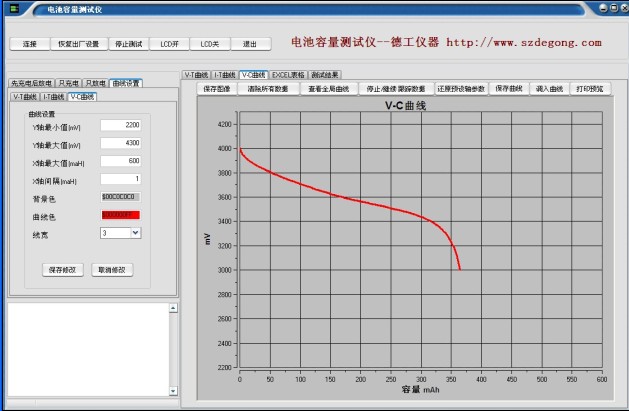This screenshot has height=411, width=629.
Task: Click the X轴最大值 input field
Action: pos(120,161)
